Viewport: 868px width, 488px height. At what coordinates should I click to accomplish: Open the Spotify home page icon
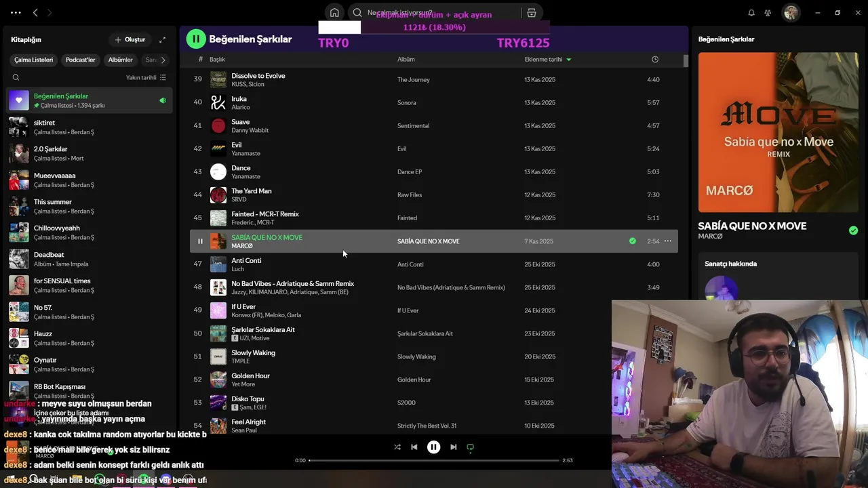pos(334,13)
